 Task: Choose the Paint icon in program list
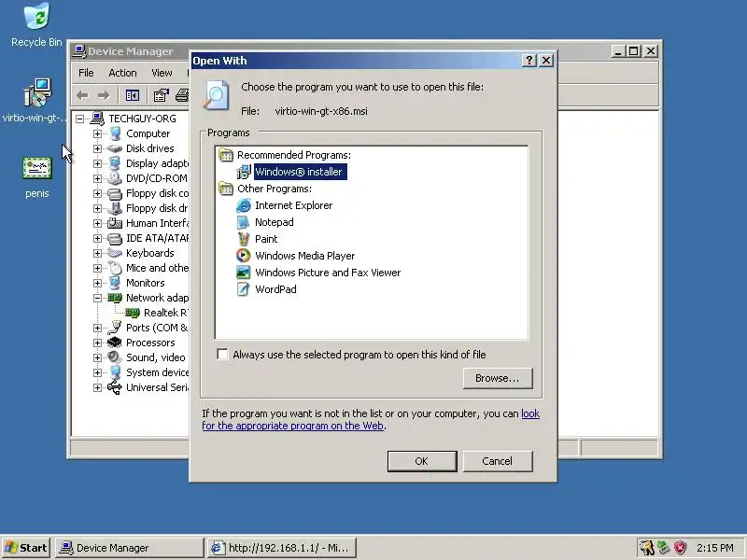tap(244, 239)
